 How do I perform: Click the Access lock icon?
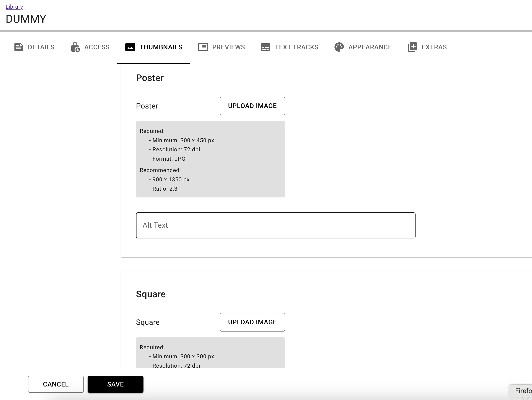coord(75,47)
